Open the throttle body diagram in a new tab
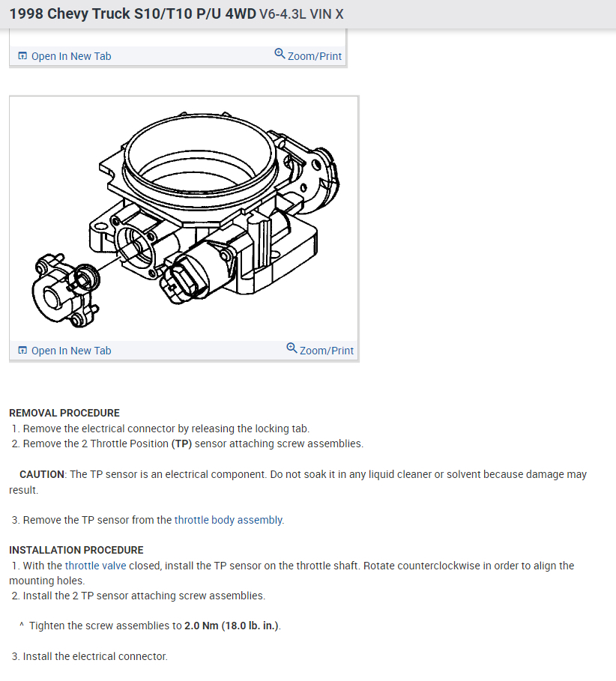Screen dimensions: 616x681 pos(64,351)
